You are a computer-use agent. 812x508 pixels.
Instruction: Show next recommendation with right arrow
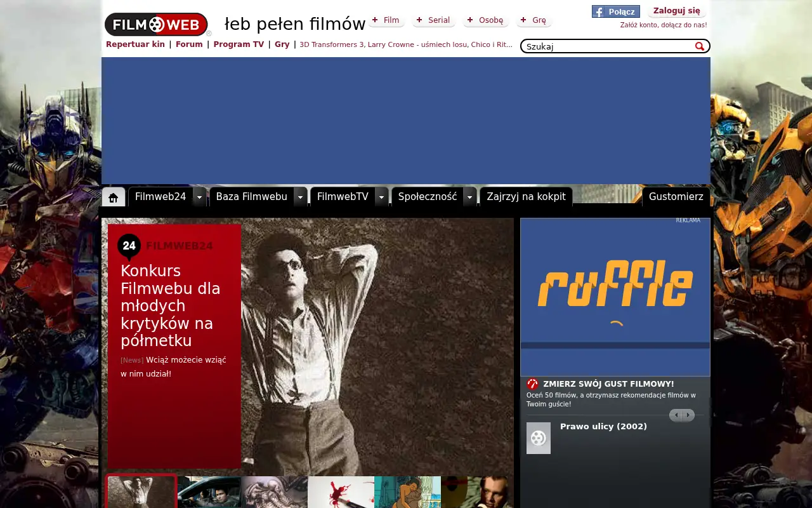[688, 415]
